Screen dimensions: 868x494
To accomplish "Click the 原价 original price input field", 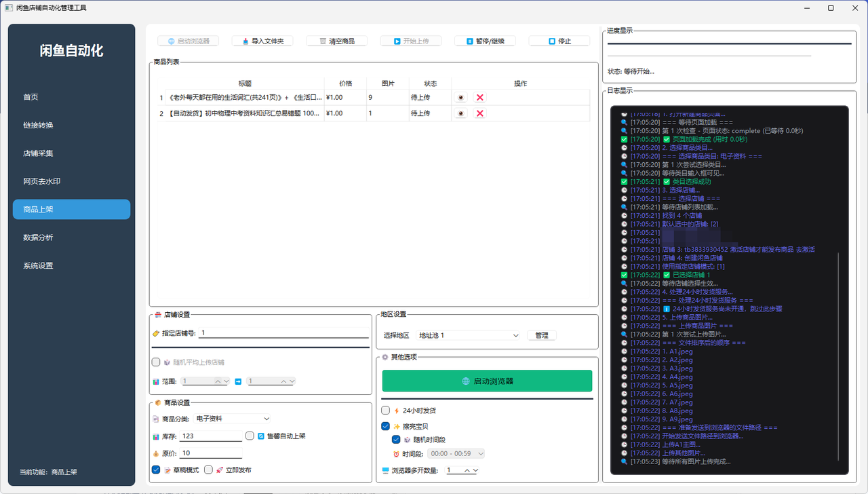I will [211, 453].
